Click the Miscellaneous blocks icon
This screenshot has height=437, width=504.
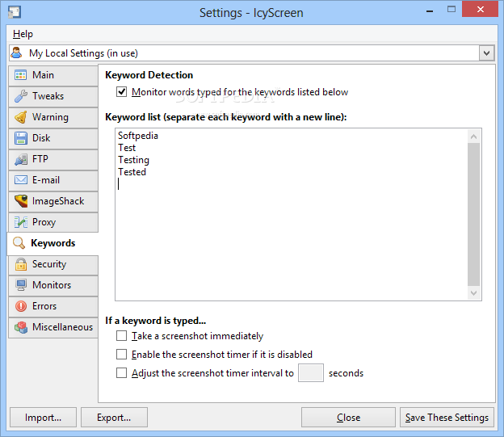point(20,327)
